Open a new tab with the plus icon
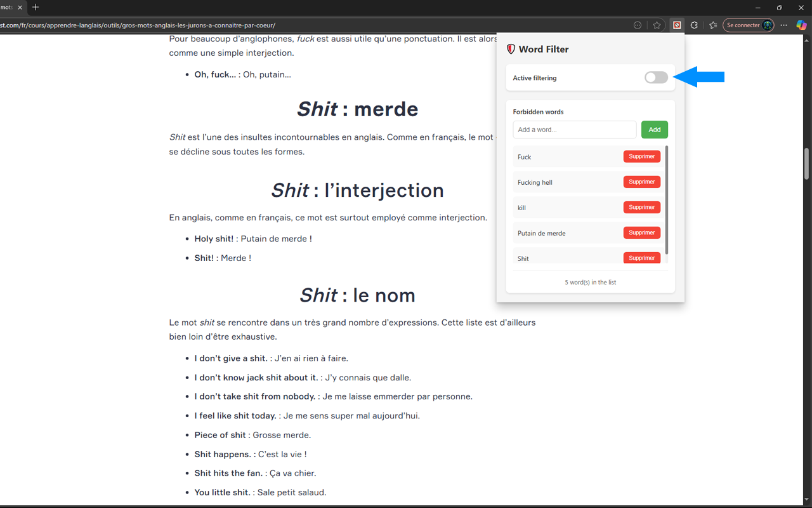 pos(35,8)
